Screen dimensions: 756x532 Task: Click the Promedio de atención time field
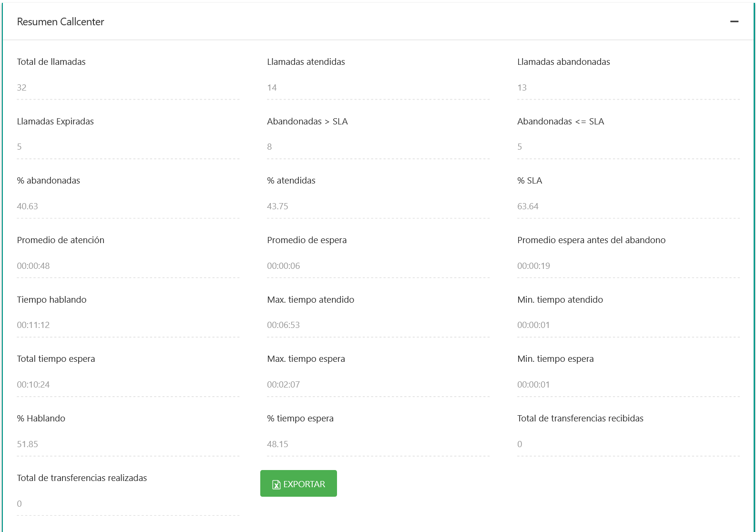[x=128, y=266]
